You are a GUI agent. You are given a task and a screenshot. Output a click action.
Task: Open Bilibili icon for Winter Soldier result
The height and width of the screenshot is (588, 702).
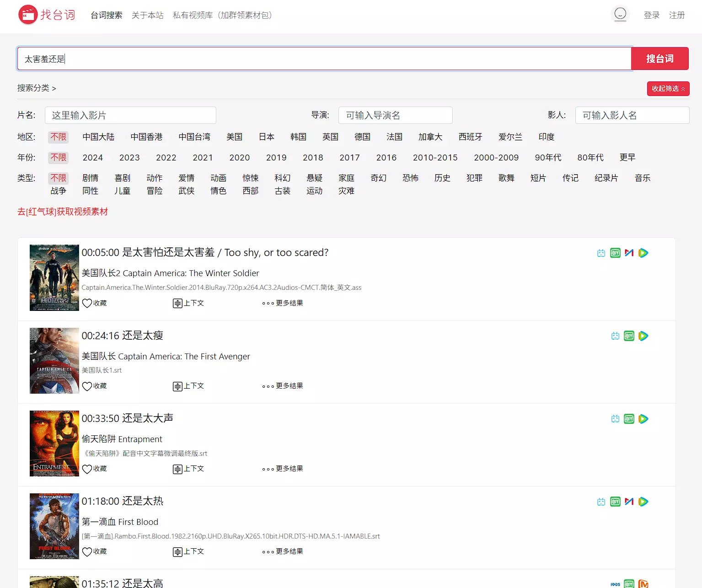click(x=601, y=253)
